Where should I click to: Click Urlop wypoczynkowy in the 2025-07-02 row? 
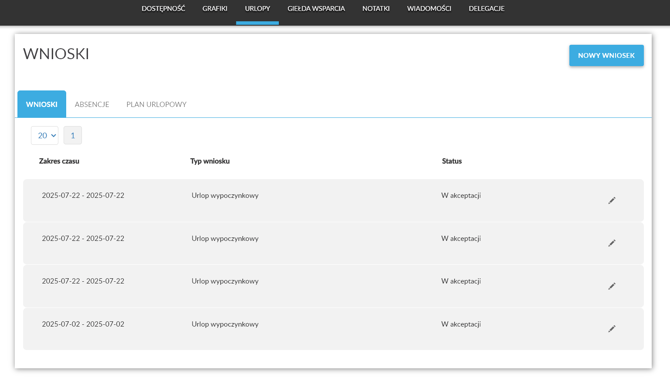pyautogui.click(x=225, y=324)
